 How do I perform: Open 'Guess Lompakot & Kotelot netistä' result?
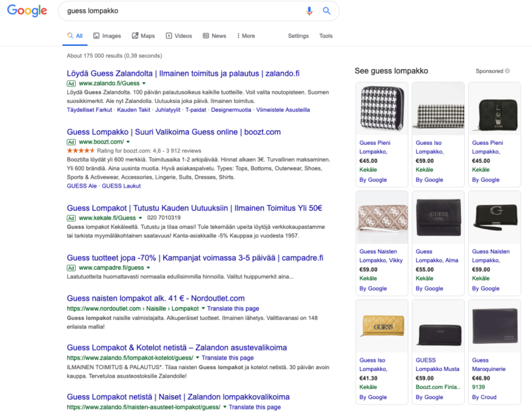pos(177,348)
